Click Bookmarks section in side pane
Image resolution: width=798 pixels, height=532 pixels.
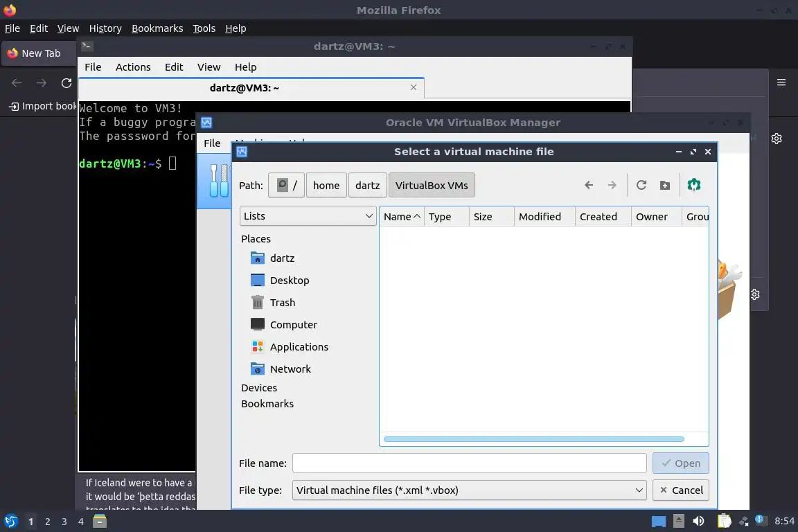point(267,404)
